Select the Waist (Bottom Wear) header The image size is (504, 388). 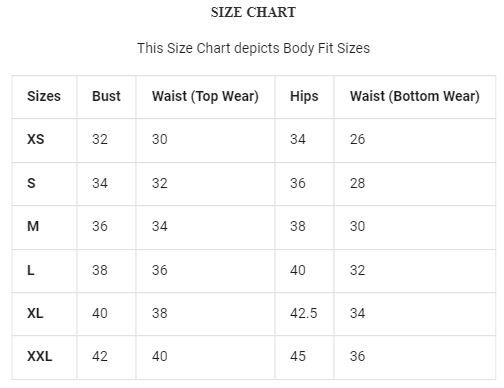pyautogui.click(x=415, y=96)
